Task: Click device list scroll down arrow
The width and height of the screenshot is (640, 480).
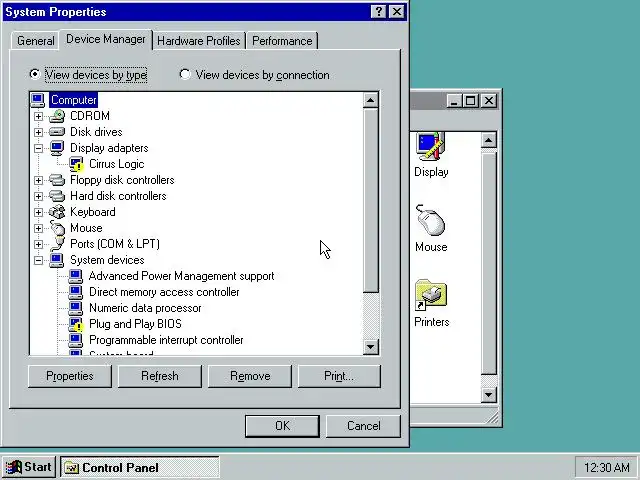Action: pyautogui.click(x=371, y=347)
